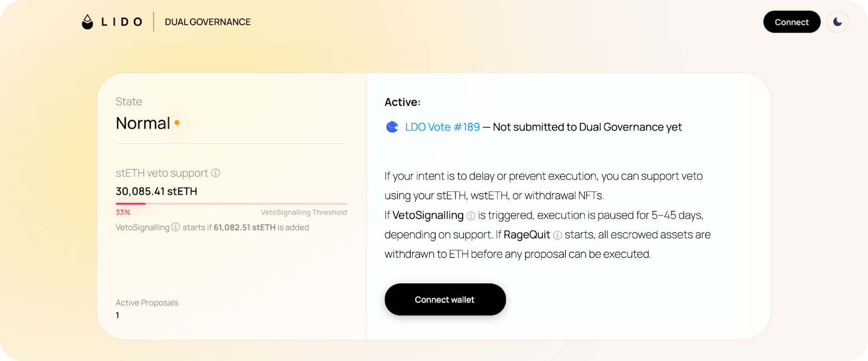The width and height of the screenshot is (868, 361).
Task: Click the DUAL GOVERNANCE header title
Action: pyautogui.click(x=208, y=22)
